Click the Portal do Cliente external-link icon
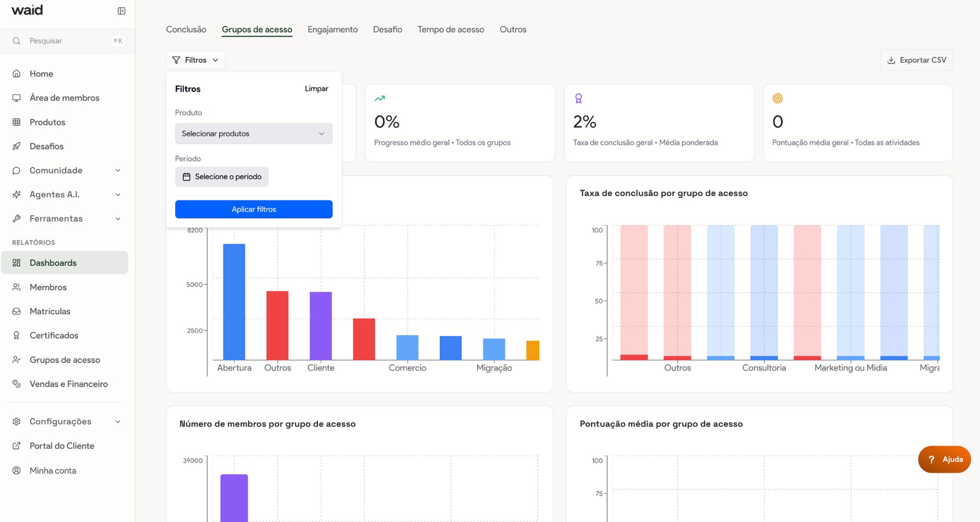Image resolution: width=980 pixels, height=522 pixels. coord(17,446)
